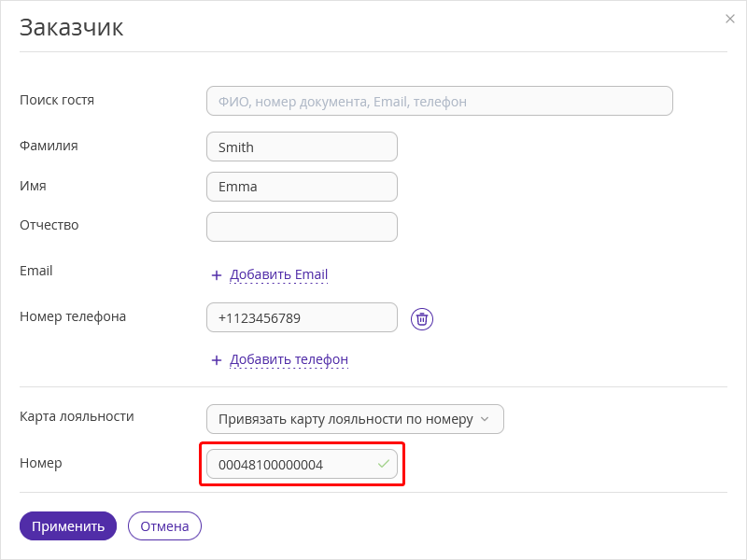Close the Заказчик dialog with the X
The width and height of the screenshot is (747, 560).
[730, 19]
